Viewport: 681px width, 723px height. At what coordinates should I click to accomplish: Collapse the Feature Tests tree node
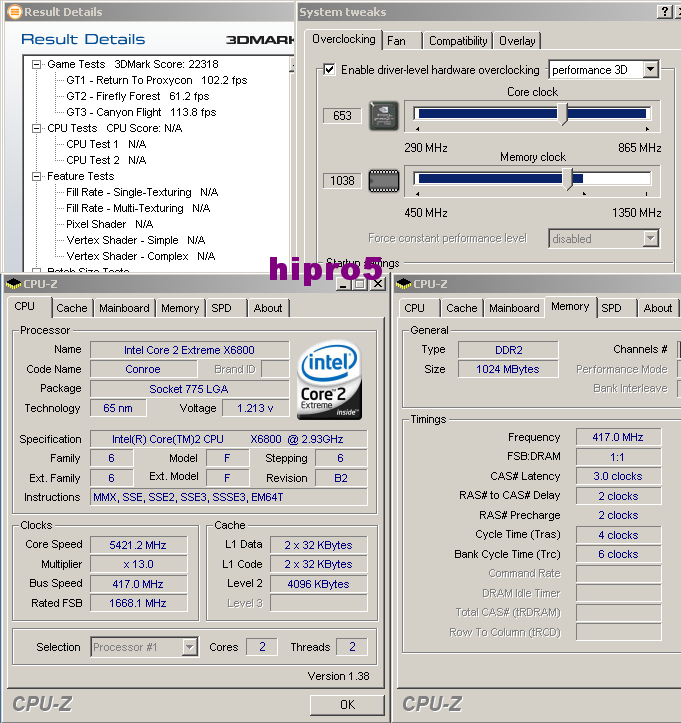coord(36,177)
